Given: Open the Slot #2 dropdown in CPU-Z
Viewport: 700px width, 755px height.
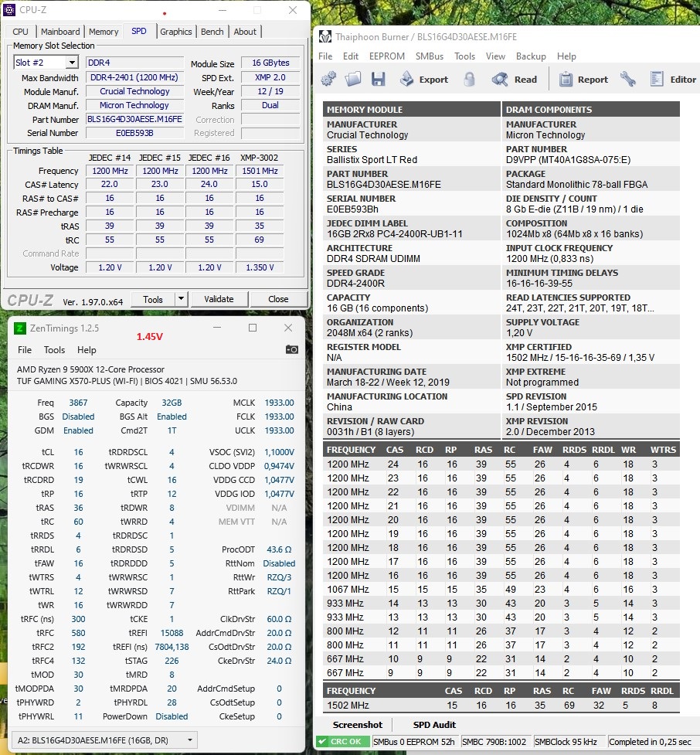Looking at the screenshot, I should tap(72, 63).
